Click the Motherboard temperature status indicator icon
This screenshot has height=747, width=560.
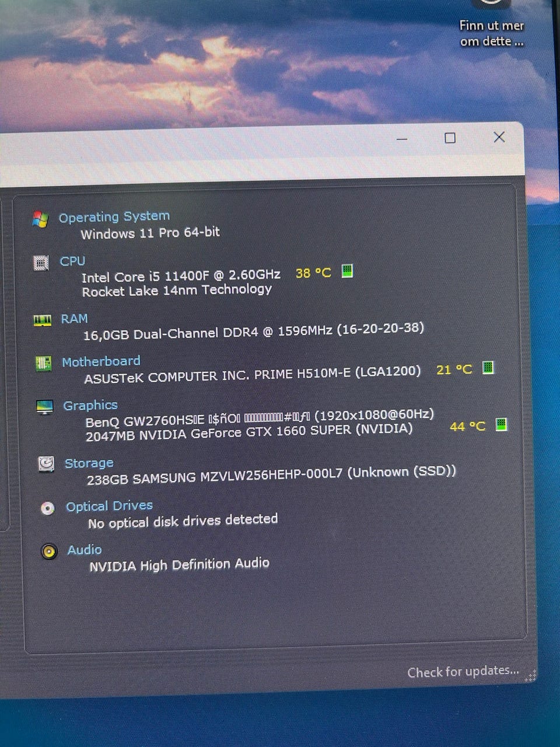point(488,368)
